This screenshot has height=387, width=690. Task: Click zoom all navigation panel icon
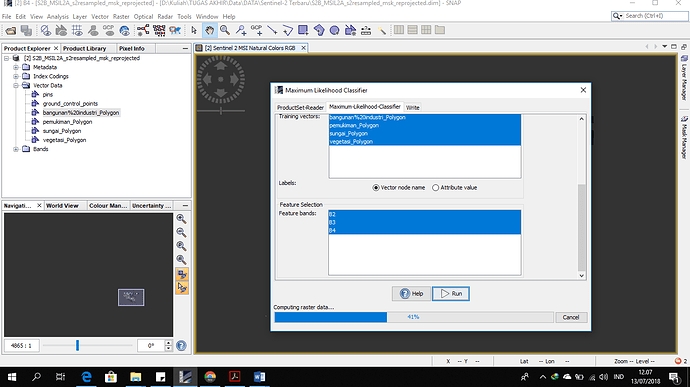point(181,260)
